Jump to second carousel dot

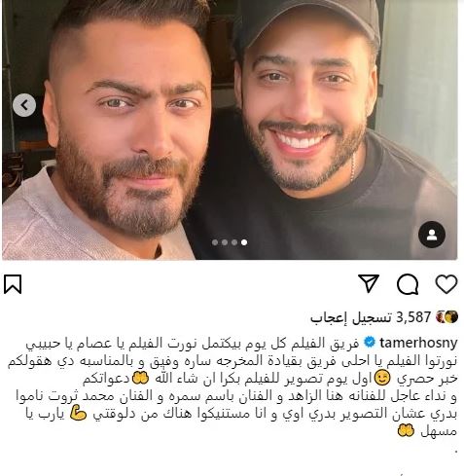pos(225,242)
